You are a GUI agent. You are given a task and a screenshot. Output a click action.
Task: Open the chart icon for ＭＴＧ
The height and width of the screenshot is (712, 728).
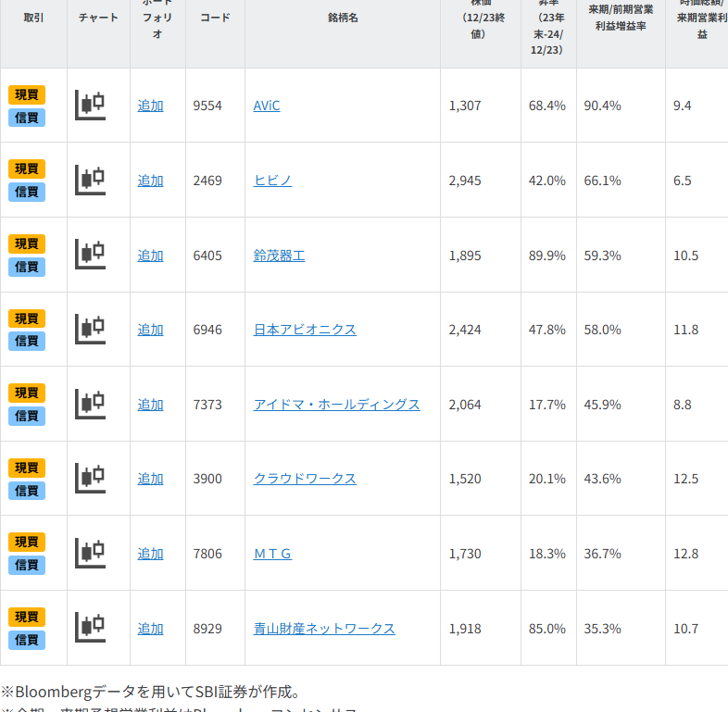90,554
